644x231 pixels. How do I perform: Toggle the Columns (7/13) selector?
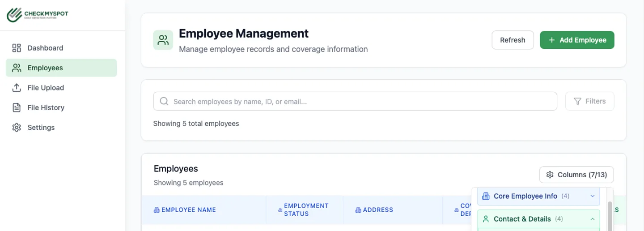pos(576,175)
